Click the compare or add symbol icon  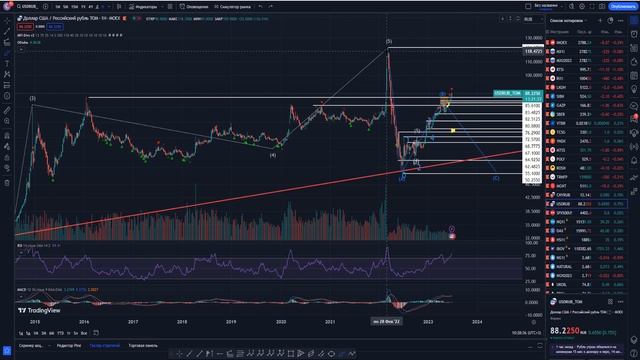(45, 7)
